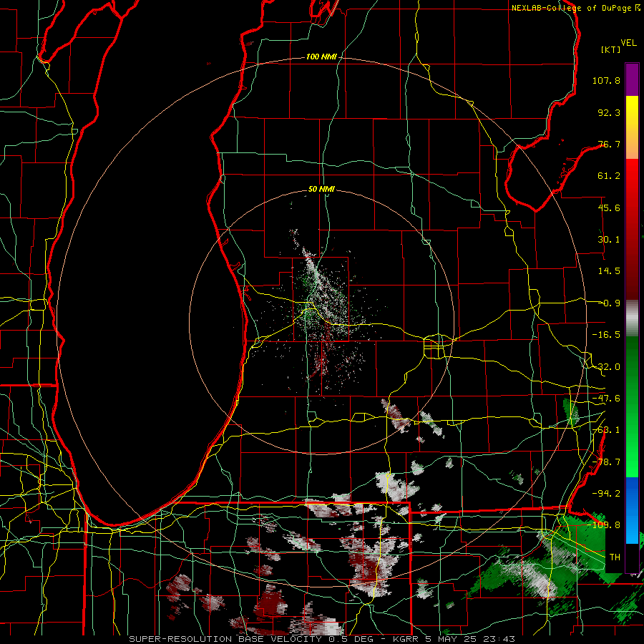This screenshot has width=644, height=644.
Task: Click the 92.3 value on the velocity scale
Action: pos(609,112)
